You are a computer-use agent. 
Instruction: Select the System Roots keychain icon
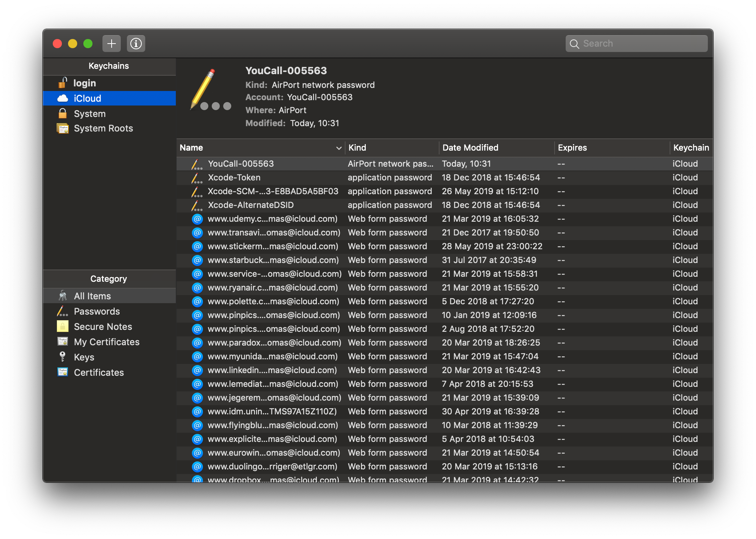coord(63,128)
